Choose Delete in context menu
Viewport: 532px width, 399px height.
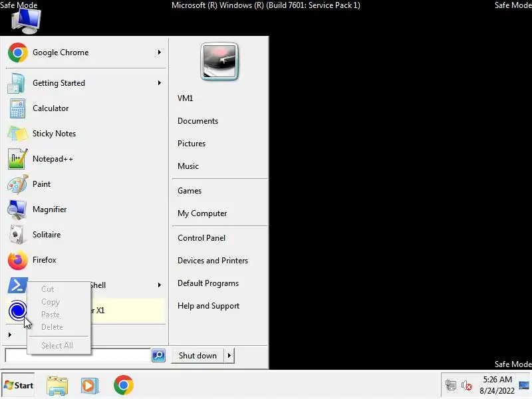tap(59, 327)
